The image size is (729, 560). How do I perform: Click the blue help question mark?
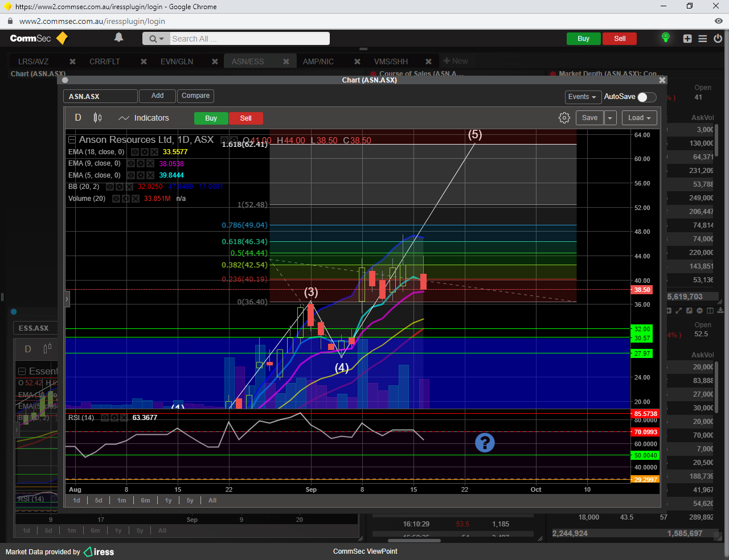(x=485, y=442)
